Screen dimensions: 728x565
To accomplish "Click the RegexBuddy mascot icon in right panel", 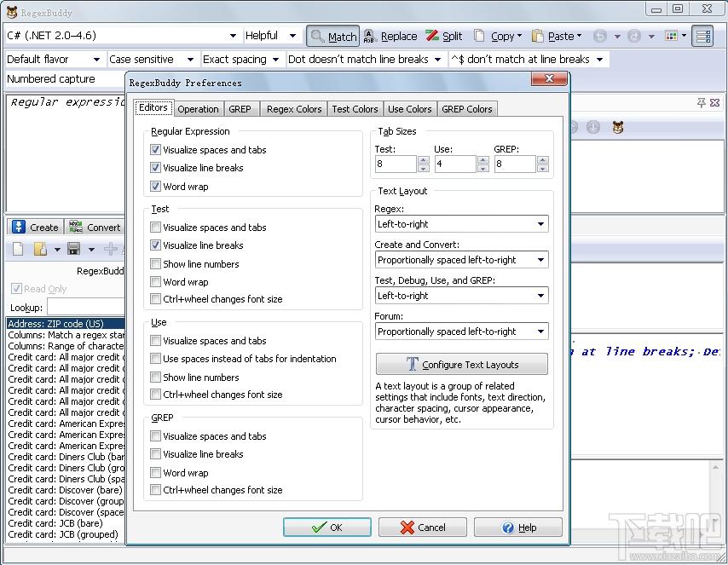I will [617, 127].
